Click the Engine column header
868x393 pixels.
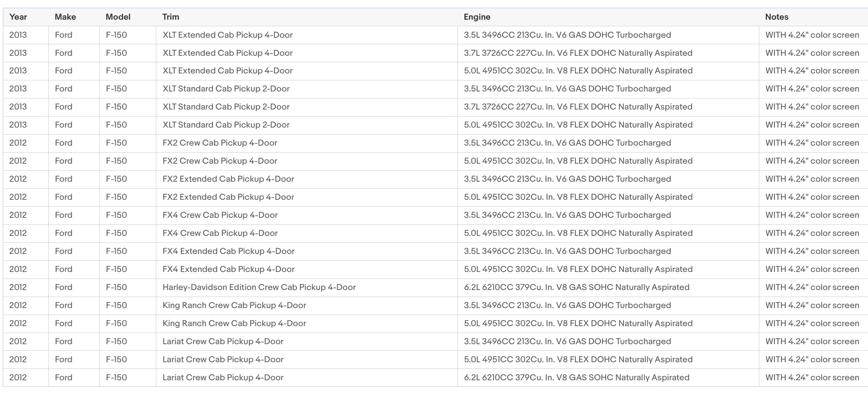(608, 17)
